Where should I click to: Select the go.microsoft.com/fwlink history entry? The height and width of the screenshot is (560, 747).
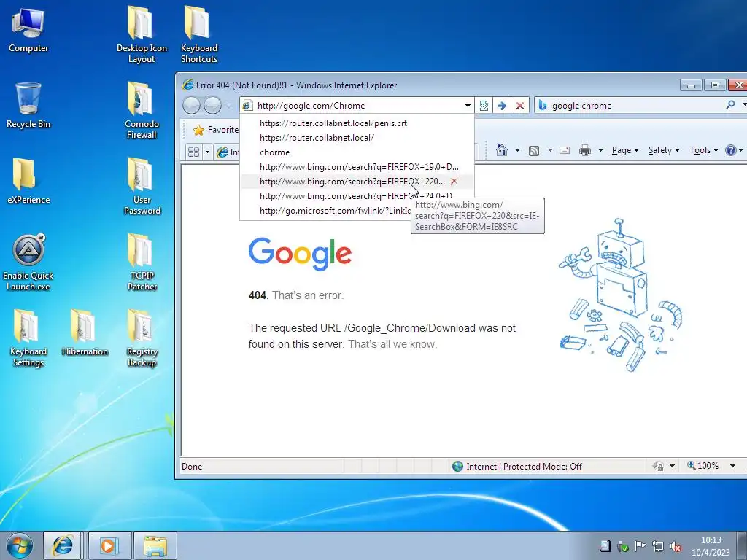click(x=325, y=211)
